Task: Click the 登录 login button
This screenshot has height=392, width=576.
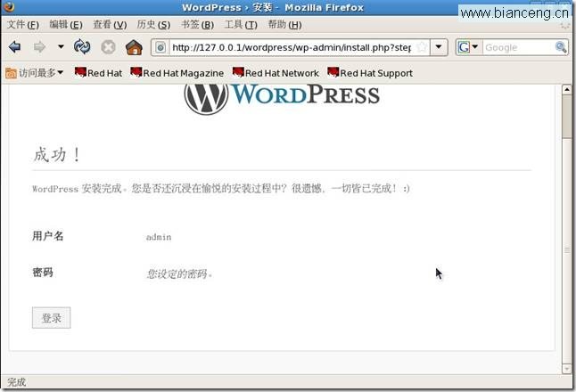Action: point(52,318)
